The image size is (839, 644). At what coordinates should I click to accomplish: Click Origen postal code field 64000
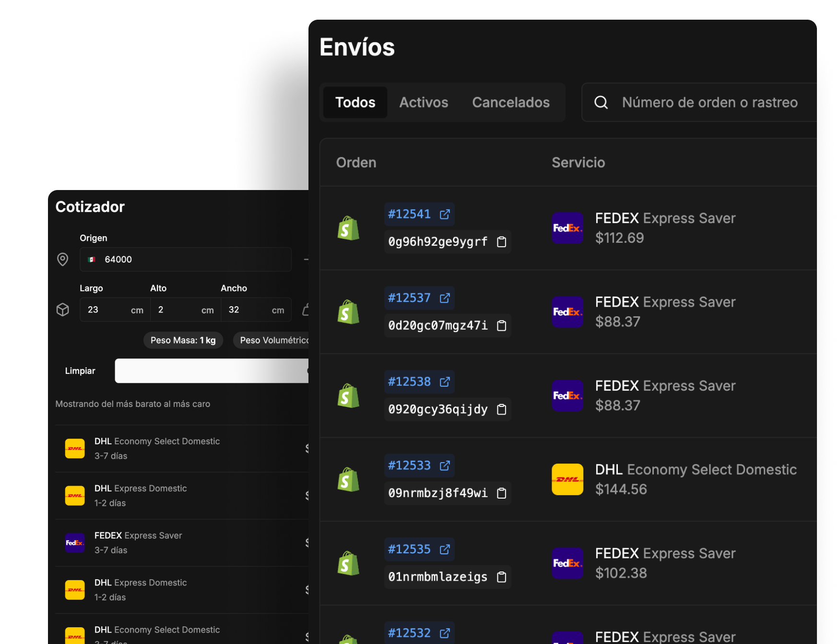pos(186,260)
